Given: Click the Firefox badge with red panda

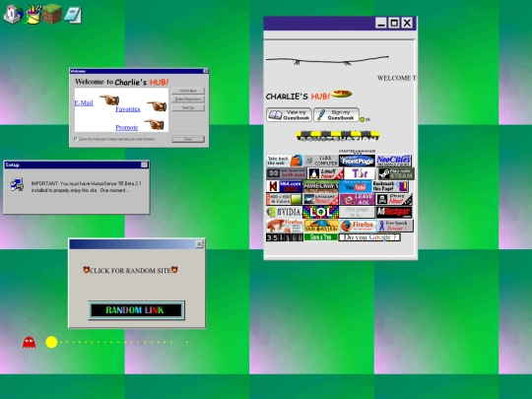Looking at the screenshot, I should [x=285, y=226].
